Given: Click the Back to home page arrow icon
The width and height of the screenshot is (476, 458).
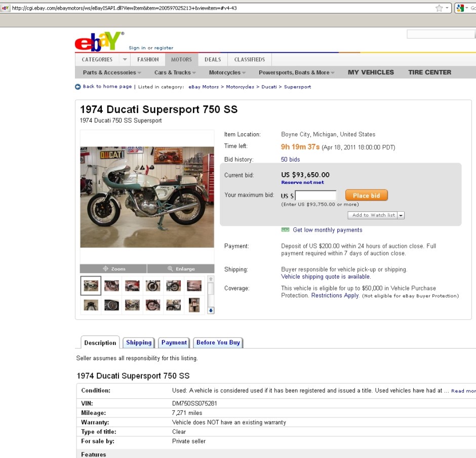Looking at the screenshot, I should click(77, 87).
